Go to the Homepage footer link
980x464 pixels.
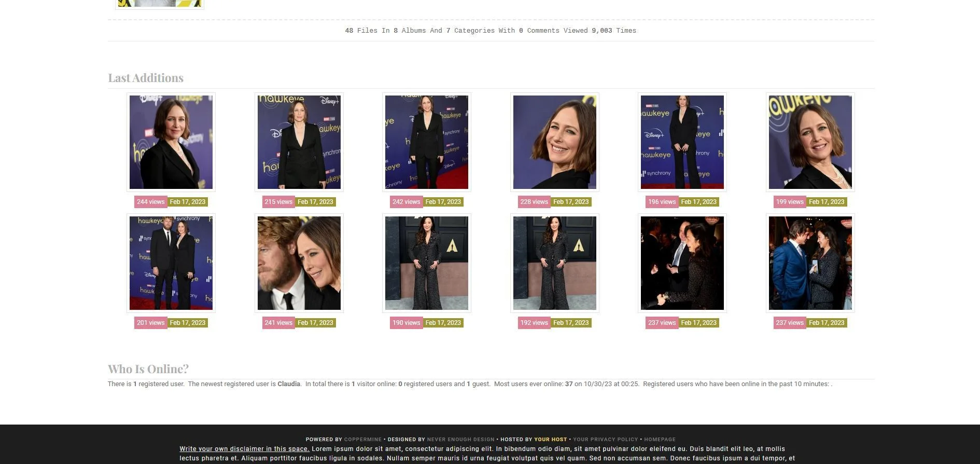click(660, 440)
